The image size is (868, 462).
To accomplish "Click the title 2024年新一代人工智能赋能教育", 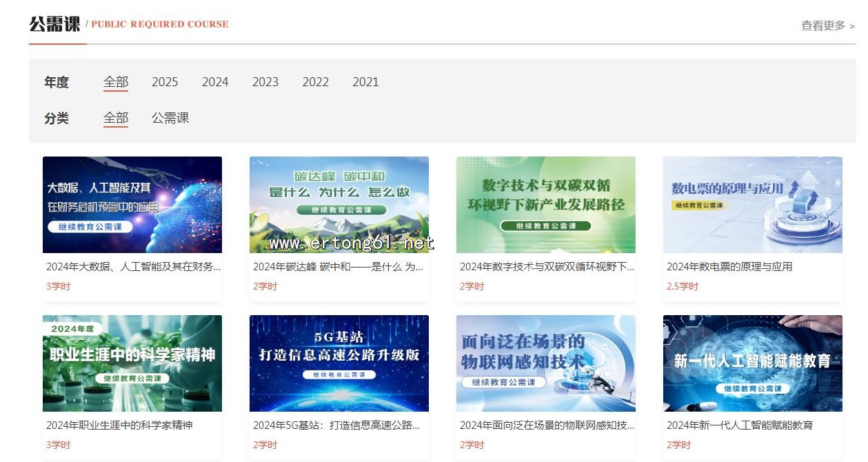I will tap(740, 425).
